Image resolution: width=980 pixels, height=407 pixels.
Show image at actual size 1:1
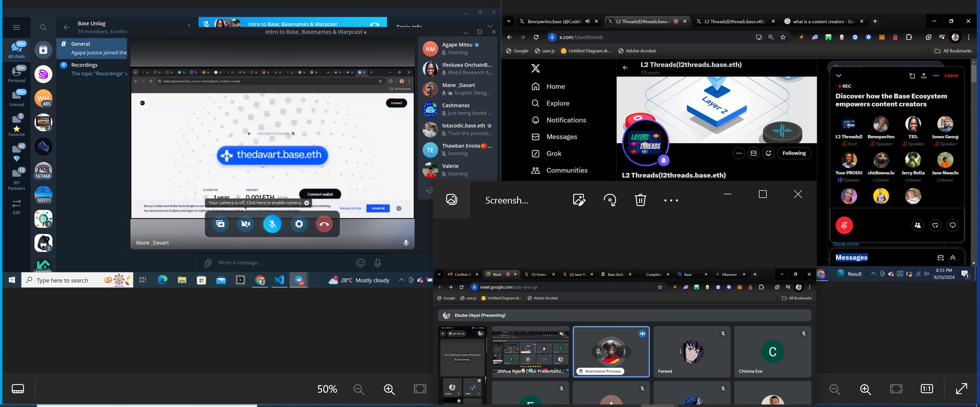pyautogui.click(x=927, y=389)
